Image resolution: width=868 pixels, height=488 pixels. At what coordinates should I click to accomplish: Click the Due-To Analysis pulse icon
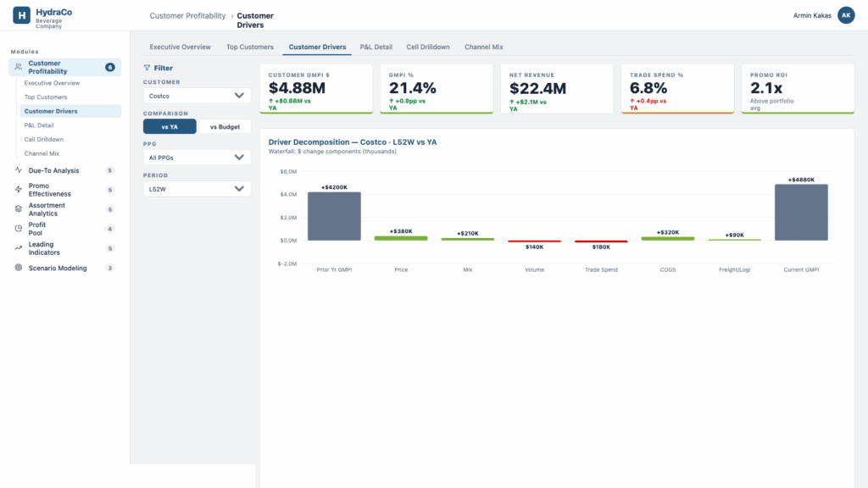point(19,170)
